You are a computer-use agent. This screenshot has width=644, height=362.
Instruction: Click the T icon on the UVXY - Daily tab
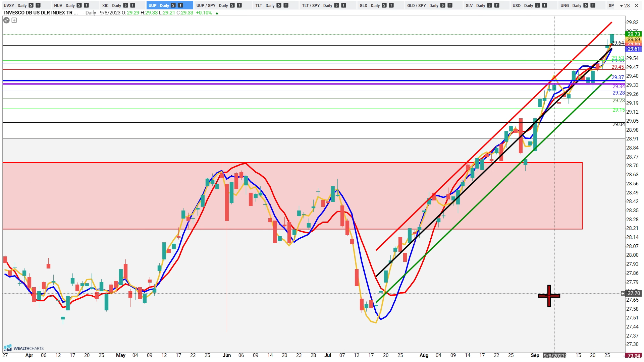point(38,5)
